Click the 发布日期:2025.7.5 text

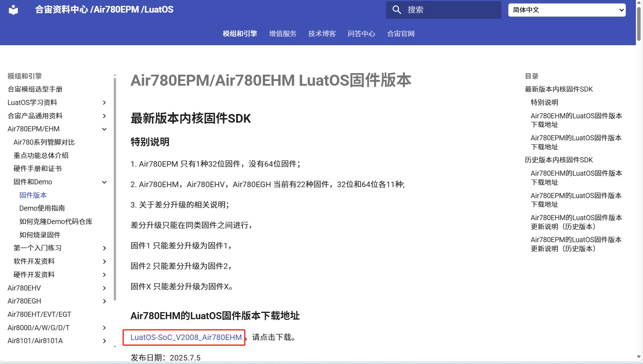166,358
